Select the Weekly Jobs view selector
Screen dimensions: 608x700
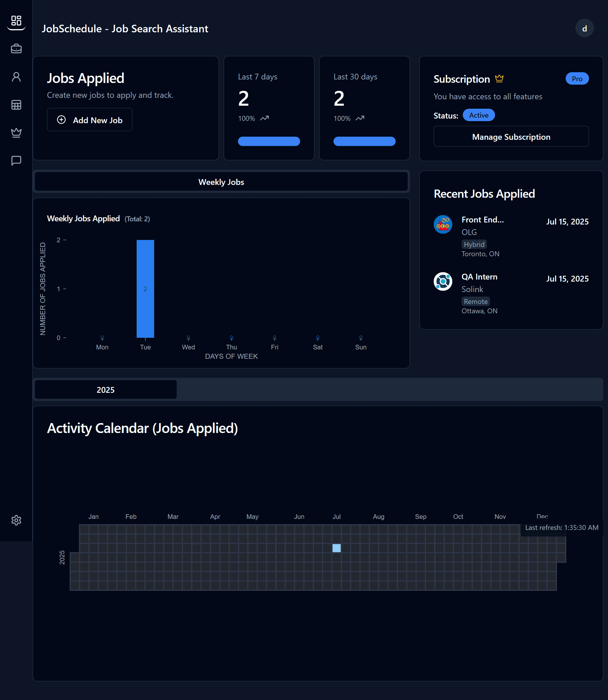click(x=221, y=182)
